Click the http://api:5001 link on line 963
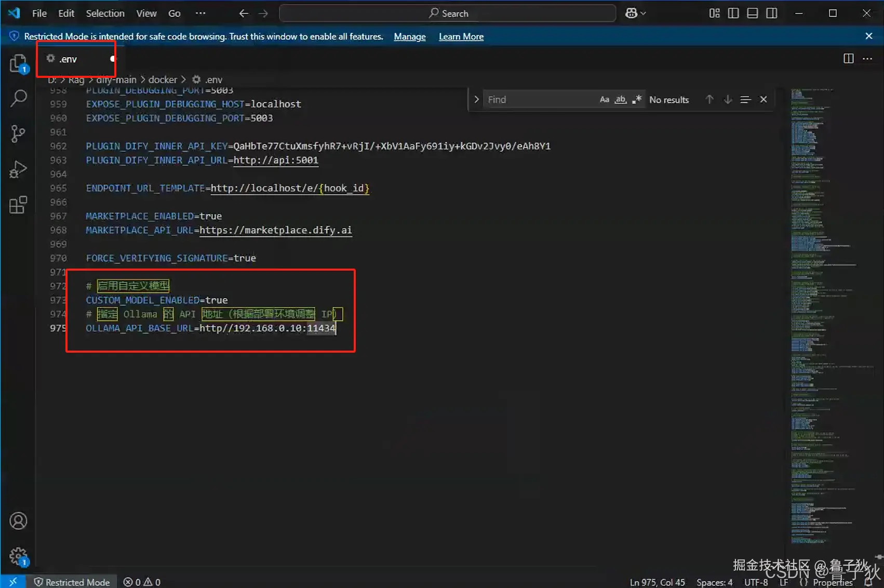 tap(276, 160)
